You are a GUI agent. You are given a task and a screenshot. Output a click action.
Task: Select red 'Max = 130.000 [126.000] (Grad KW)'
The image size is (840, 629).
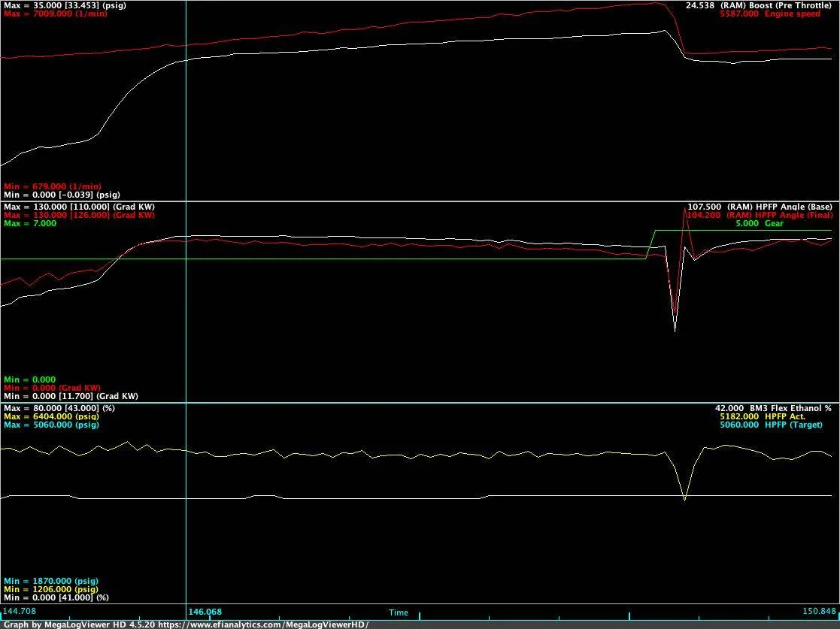79,215
